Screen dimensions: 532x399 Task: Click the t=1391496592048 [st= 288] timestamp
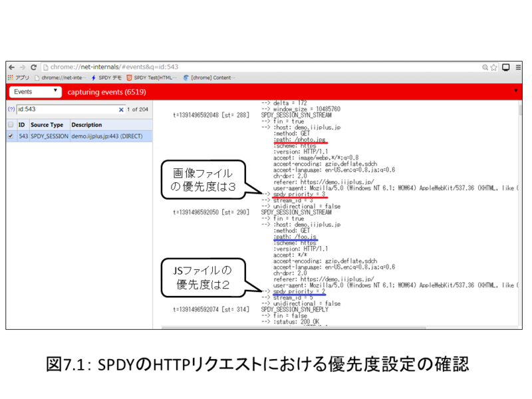click(x=211, y=115)
